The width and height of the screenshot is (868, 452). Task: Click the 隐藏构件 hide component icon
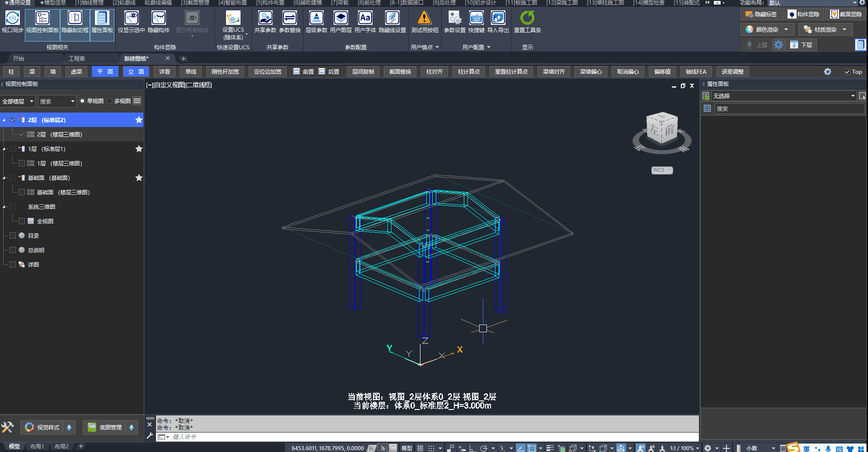(x=158, y=19)
